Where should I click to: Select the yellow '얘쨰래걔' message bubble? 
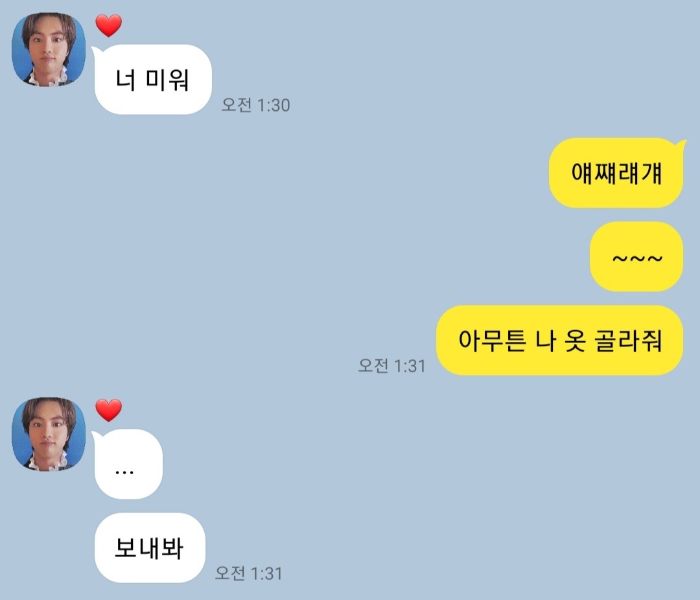tap(616, 173)
